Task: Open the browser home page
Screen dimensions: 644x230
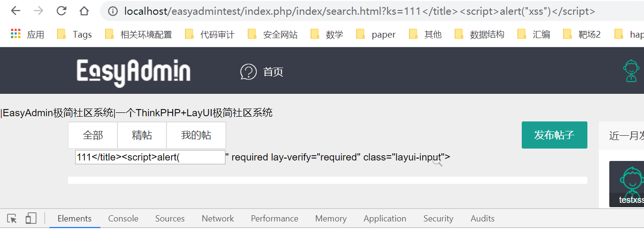Action: pos(84,11)
